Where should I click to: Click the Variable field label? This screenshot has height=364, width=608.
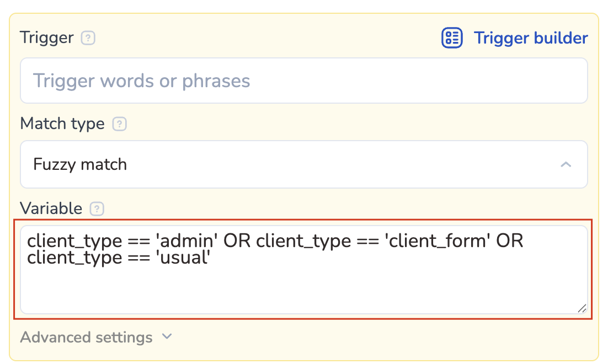[x=51, y=208]
